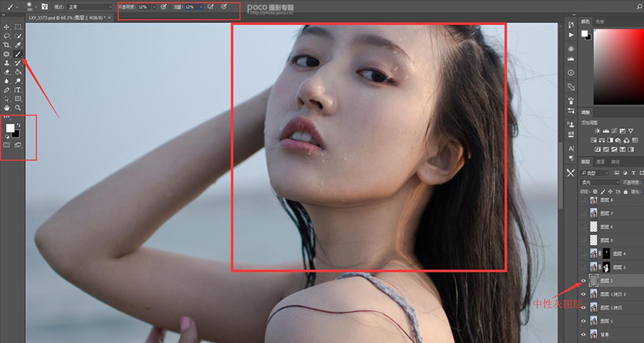This screenshot has width=644, height=343.
Task: Open the Actions play panel icon
Action: pos(571,35)
